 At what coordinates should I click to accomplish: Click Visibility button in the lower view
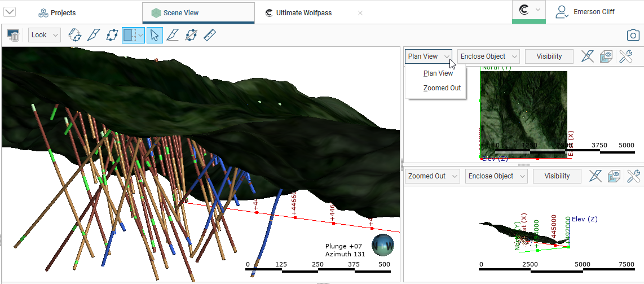557,176
